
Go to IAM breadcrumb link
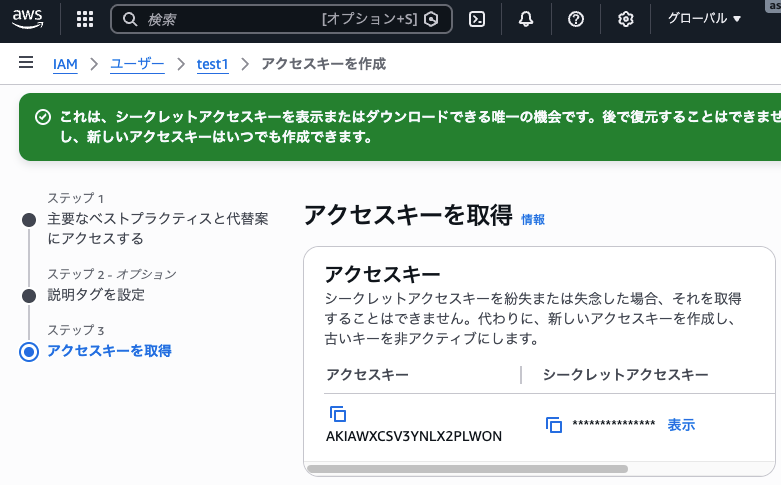[x=65, y=64]
